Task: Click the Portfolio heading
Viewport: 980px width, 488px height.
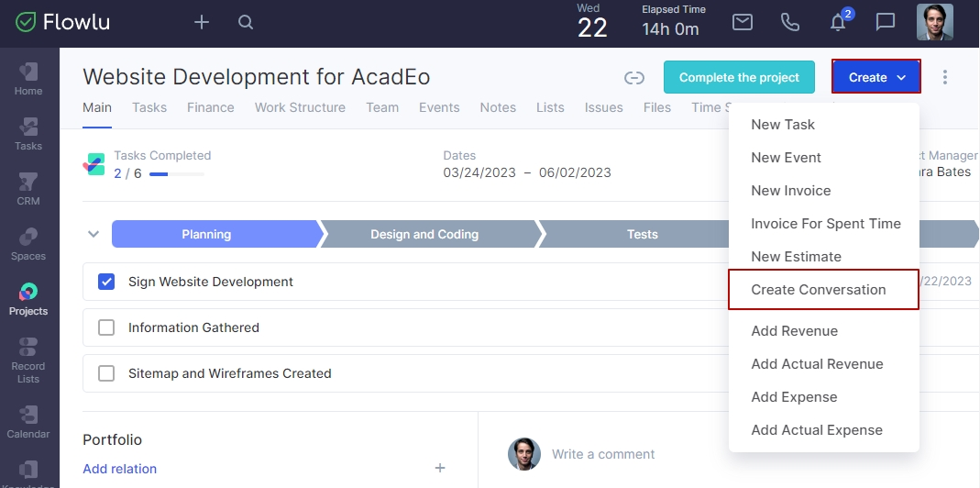Action: click(113, 439)
